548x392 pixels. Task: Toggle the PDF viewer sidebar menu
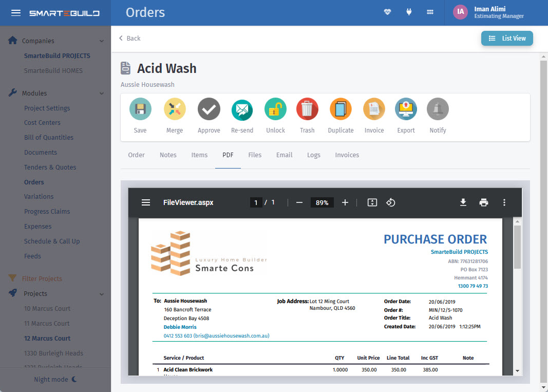point(146,202)
